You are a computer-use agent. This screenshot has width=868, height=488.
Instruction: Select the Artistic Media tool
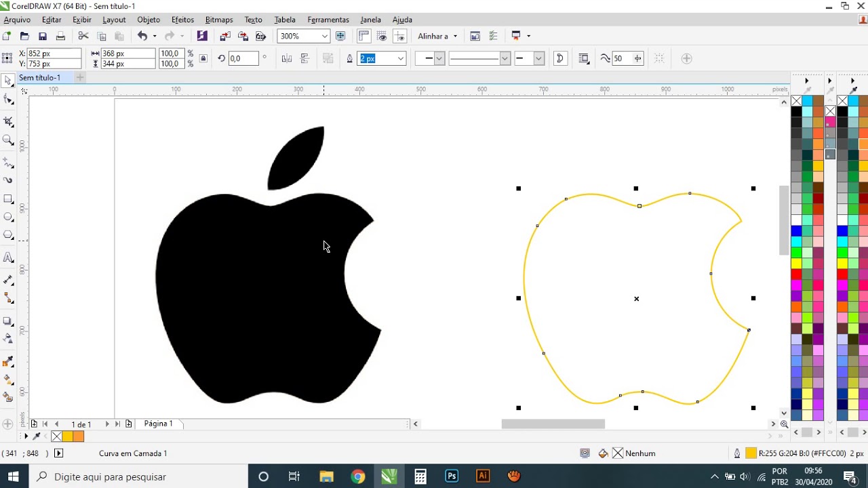tap(8, 180)
